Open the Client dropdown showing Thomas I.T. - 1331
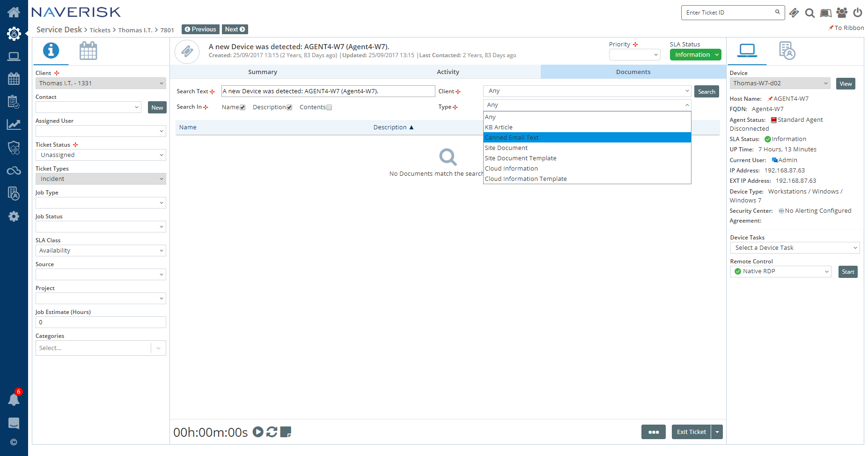868x456 pixels. point(101,83)
